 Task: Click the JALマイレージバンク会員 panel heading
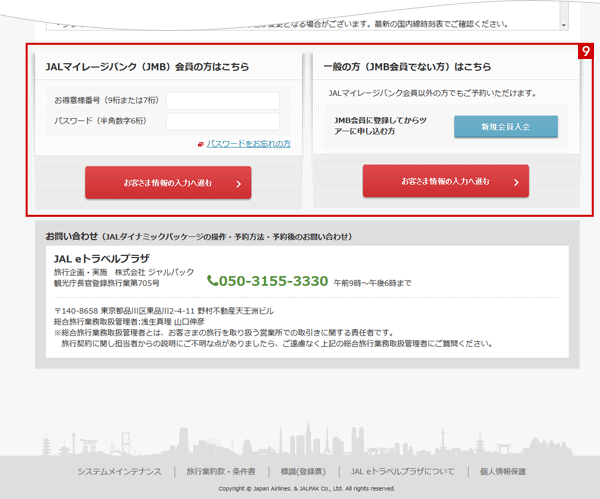(147, 67)
